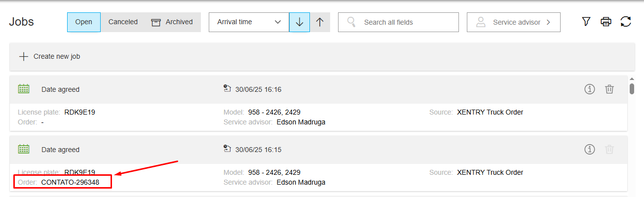The height and width of the screenshot is (197, 644).
Task: Open the Arrival time sort dropdown
Action: point(249,22)
